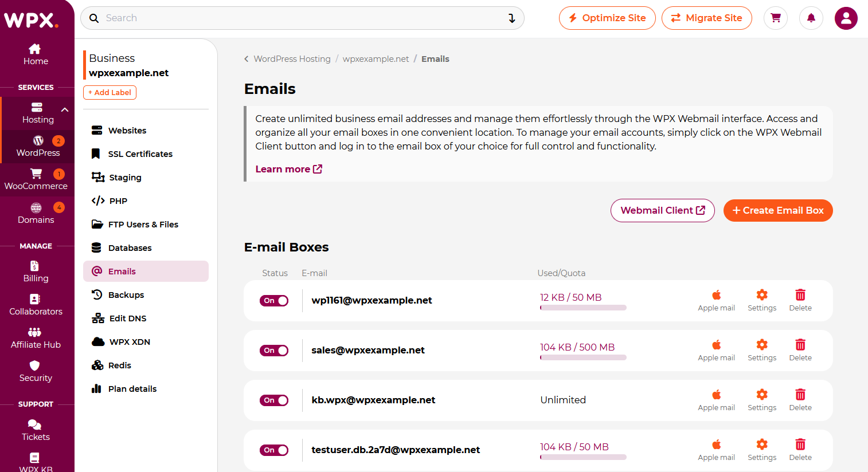Open Databases menu item

click(146, 248)
